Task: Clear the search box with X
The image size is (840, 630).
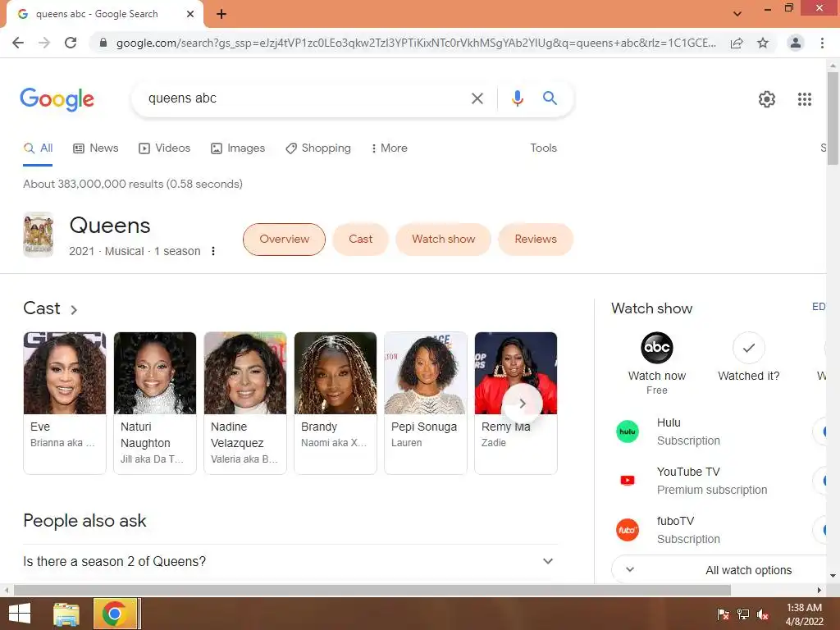Action: click(477, 98)
